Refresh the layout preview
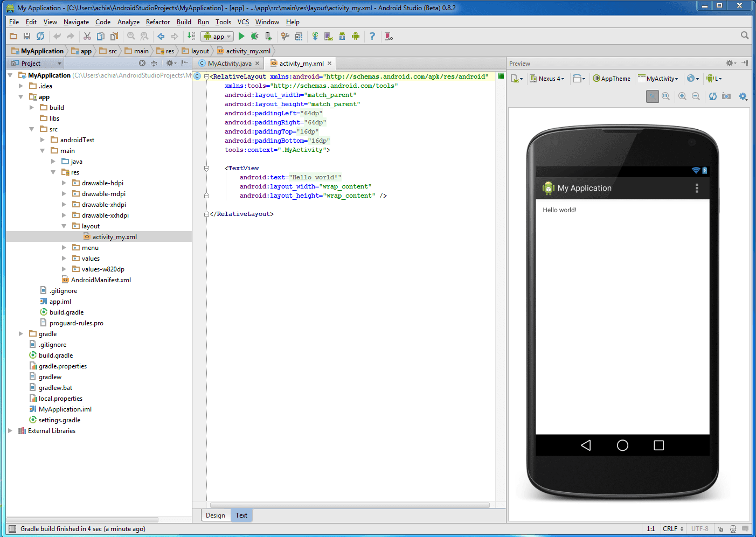The width and height of the screenshot is (756, 537). [713, 96]
